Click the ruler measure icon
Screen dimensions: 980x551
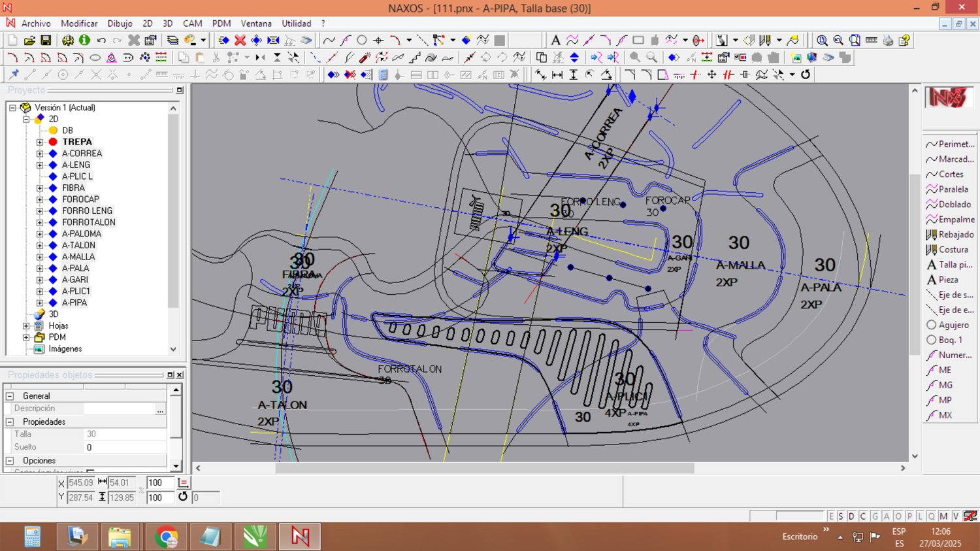[871, 41]
